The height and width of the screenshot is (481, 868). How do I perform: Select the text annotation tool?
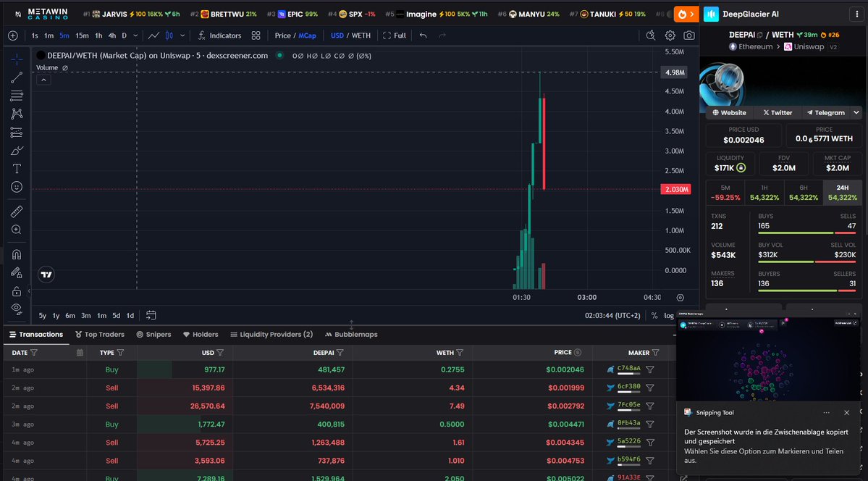tap(17, 169)
